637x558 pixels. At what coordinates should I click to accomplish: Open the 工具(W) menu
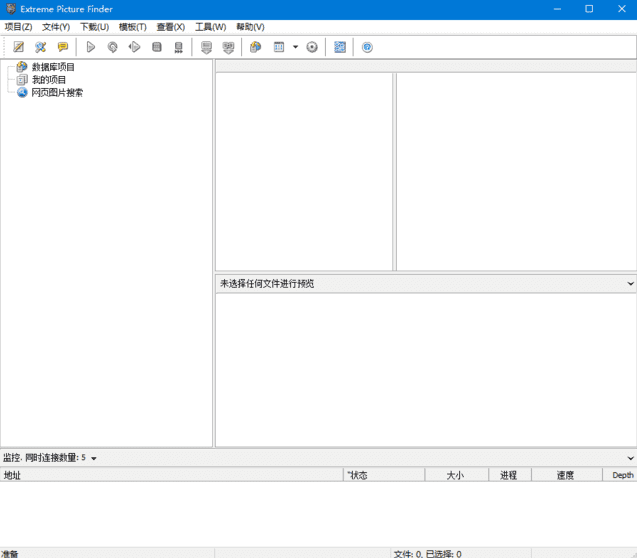coord(210,27)
